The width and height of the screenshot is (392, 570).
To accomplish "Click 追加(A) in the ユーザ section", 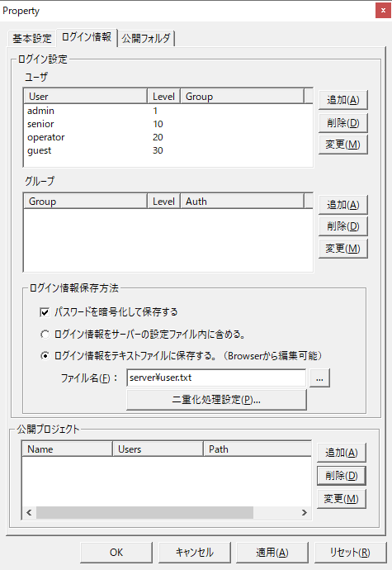I will point(343,100).
